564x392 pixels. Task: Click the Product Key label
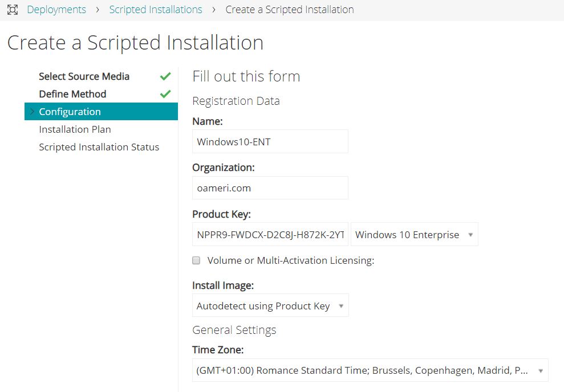coord(222,214)
